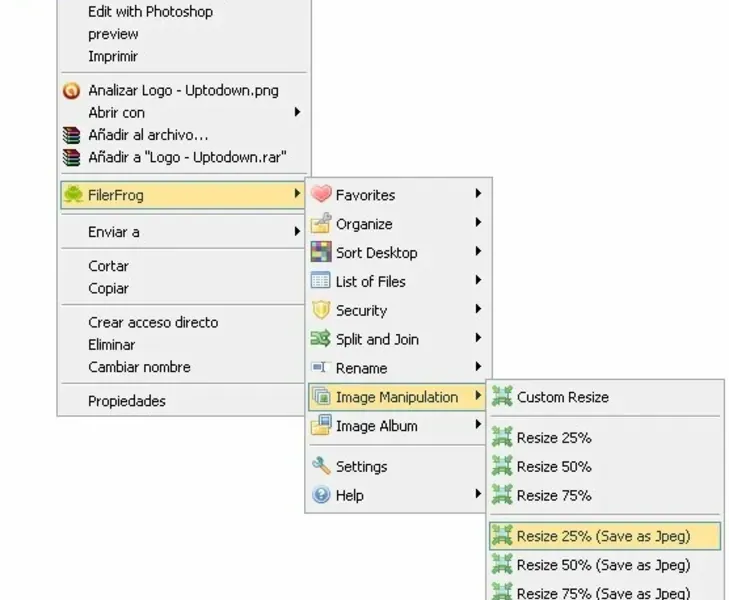Viewport: 729px width, 600px height.
Task: Expand the Abrir con submenu arrow
Action: [x=297, y=112]
